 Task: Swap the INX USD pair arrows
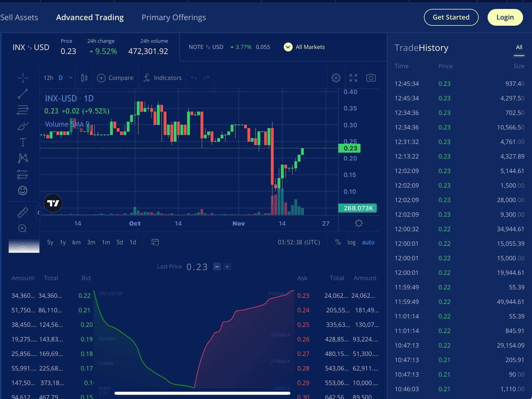30,47
